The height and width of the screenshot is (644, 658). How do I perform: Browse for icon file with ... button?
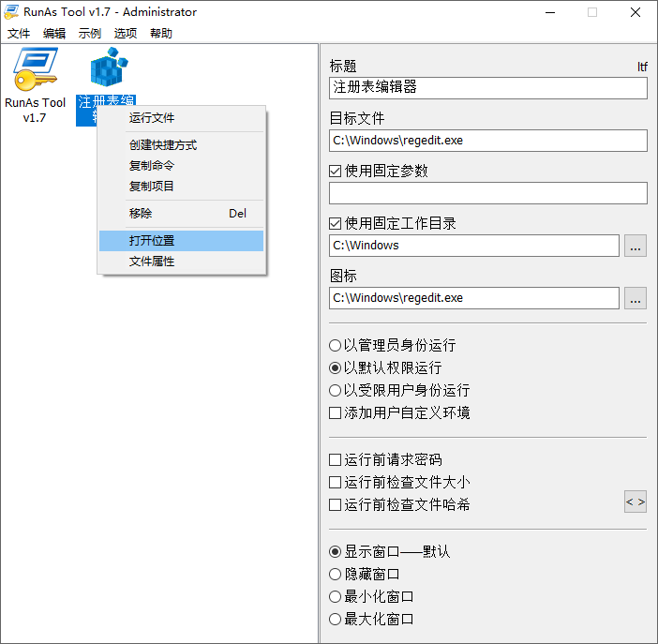pos(636,298)
